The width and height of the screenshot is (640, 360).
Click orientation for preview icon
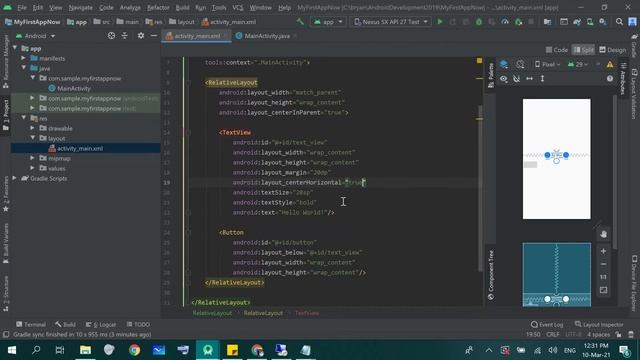520,64
